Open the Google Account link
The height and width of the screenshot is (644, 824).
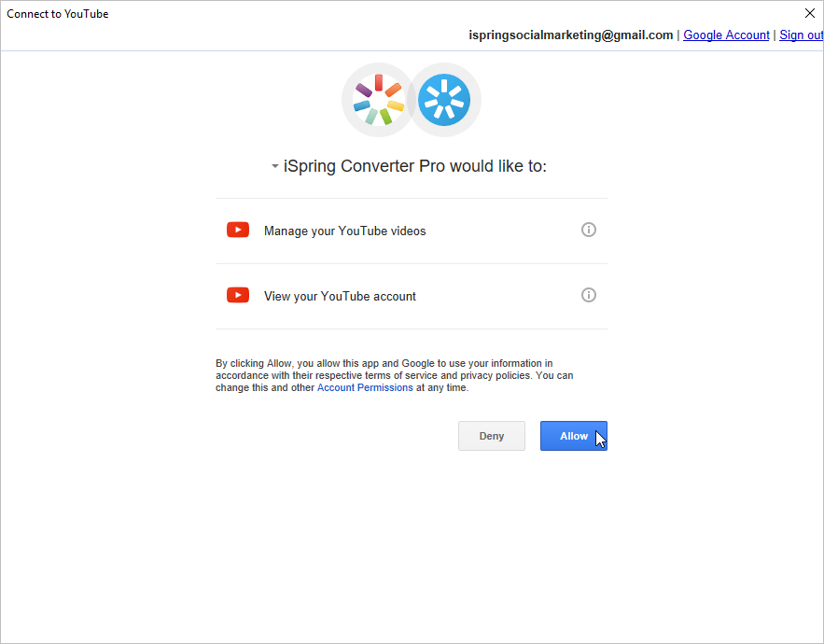tap(726, 35)
